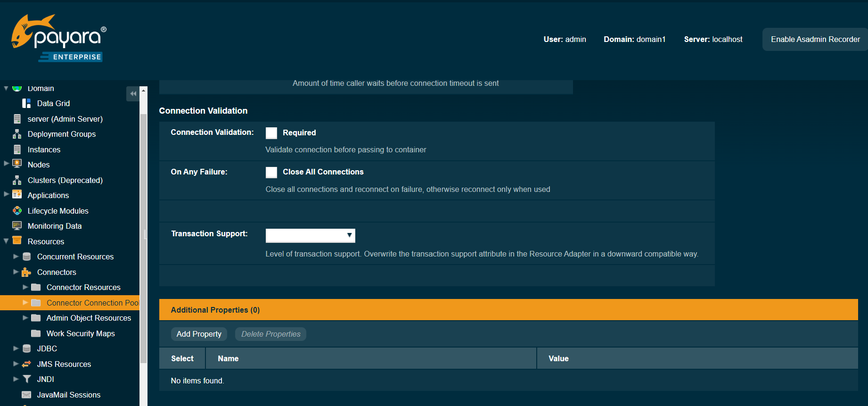Collapse the Resources tree node
This screenshot has height=406, width=868.
point(6,241)
